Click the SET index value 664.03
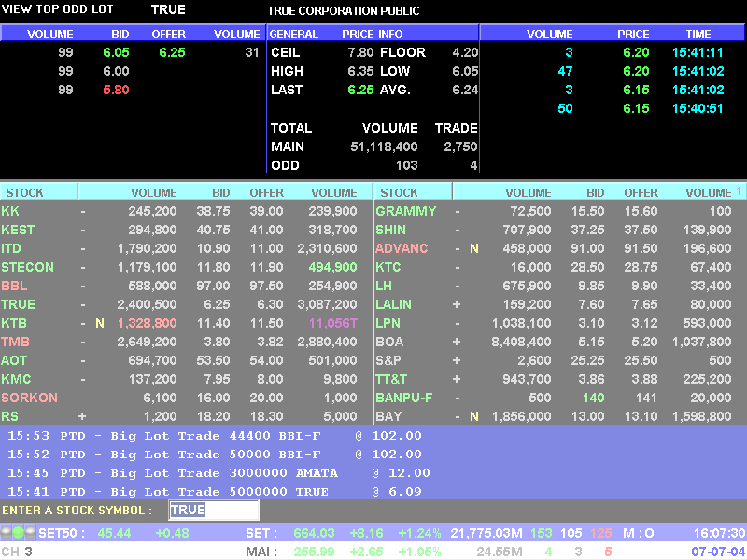This screenshot has width=747, height=560. click(314, 533)
